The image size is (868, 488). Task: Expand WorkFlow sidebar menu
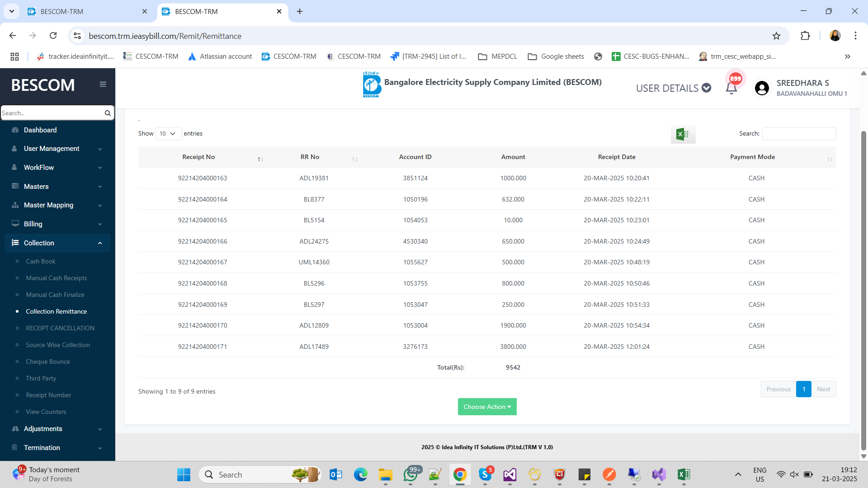tap(57, 168)
